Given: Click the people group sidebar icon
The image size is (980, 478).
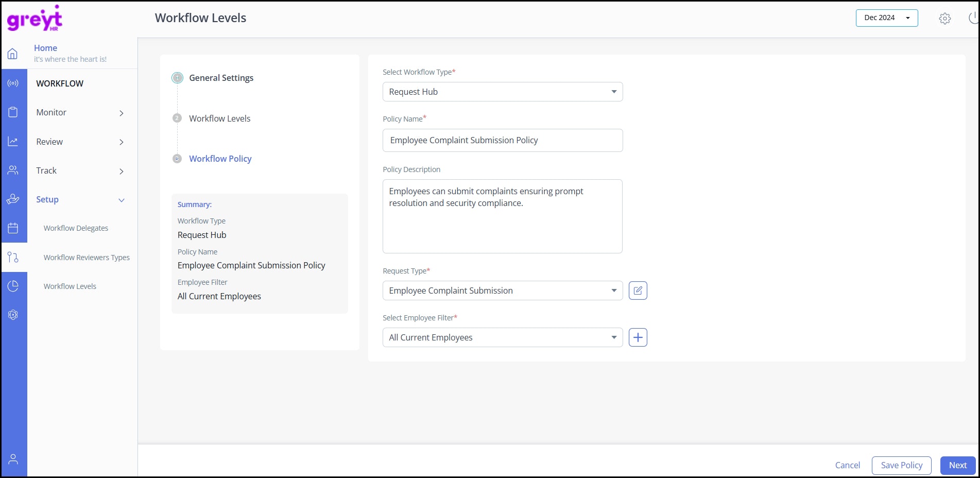Looking at the screenshot, I should [13, 170].
